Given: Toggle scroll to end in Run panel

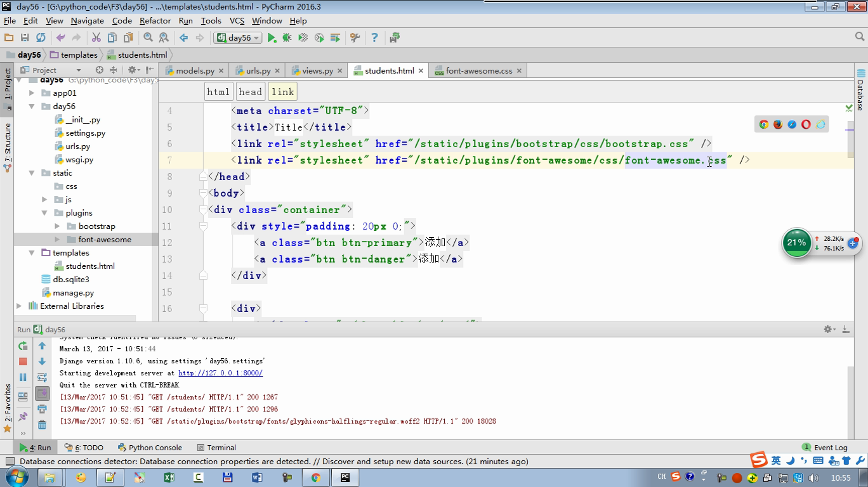Looking at the screenshot, I should point(42,393).
